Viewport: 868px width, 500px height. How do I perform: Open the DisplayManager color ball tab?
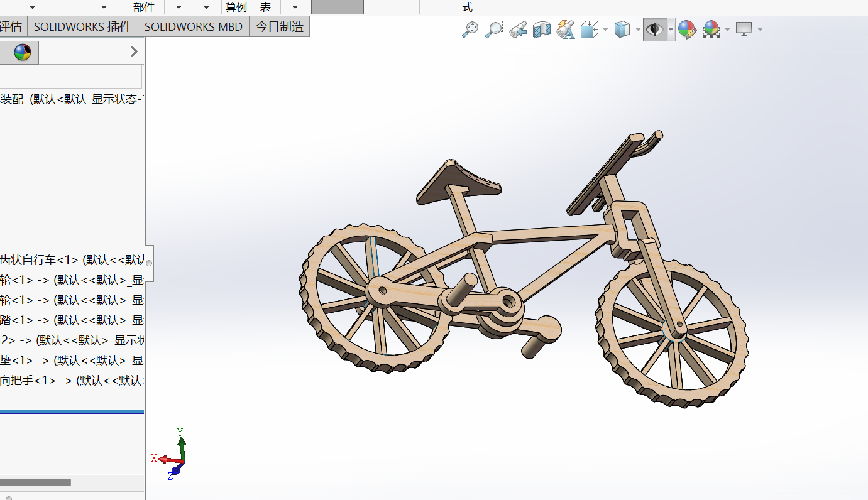click(23, 53)
